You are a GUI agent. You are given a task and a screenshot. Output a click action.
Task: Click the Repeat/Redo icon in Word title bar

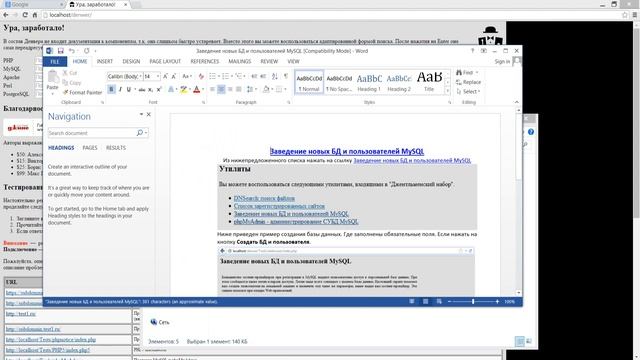pos(87,51)
